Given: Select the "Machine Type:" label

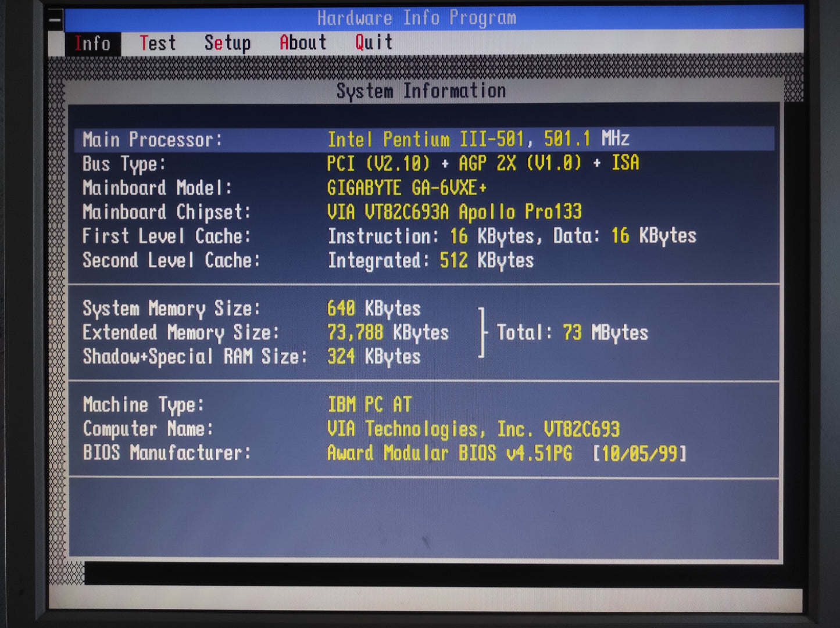Looking at the screenshot, I should pyautogui.click(x=143, y=404).
